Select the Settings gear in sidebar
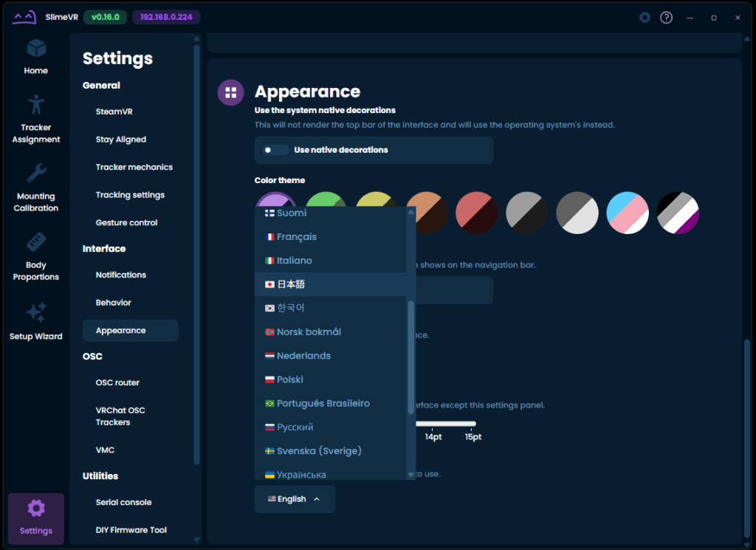 [x=35, y=518]
